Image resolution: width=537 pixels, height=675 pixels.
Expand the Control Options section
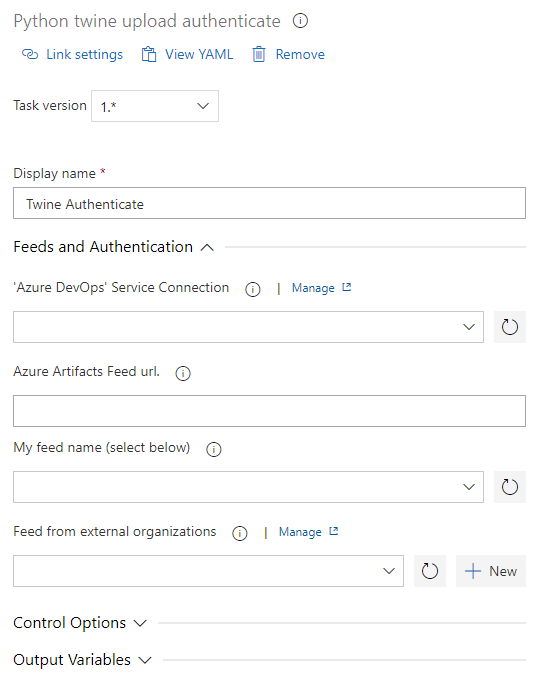click(x=80, y=623)
